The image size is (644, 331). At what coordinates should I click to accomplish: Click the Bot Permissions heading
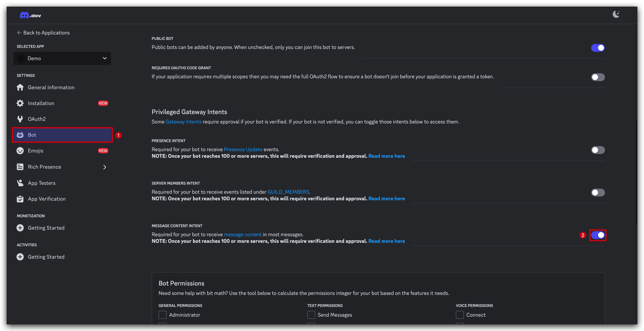click(181, 283)
